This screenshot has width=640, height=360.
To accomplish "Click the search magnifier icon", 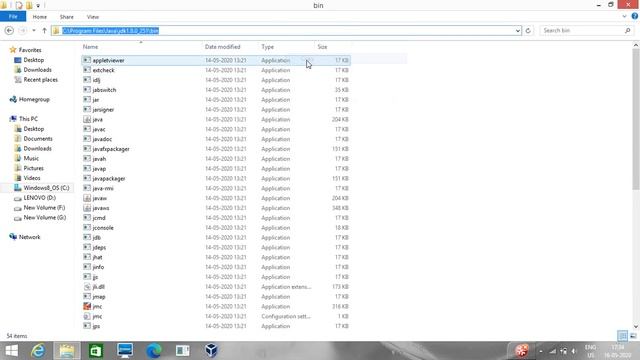I will coord(628,31).
